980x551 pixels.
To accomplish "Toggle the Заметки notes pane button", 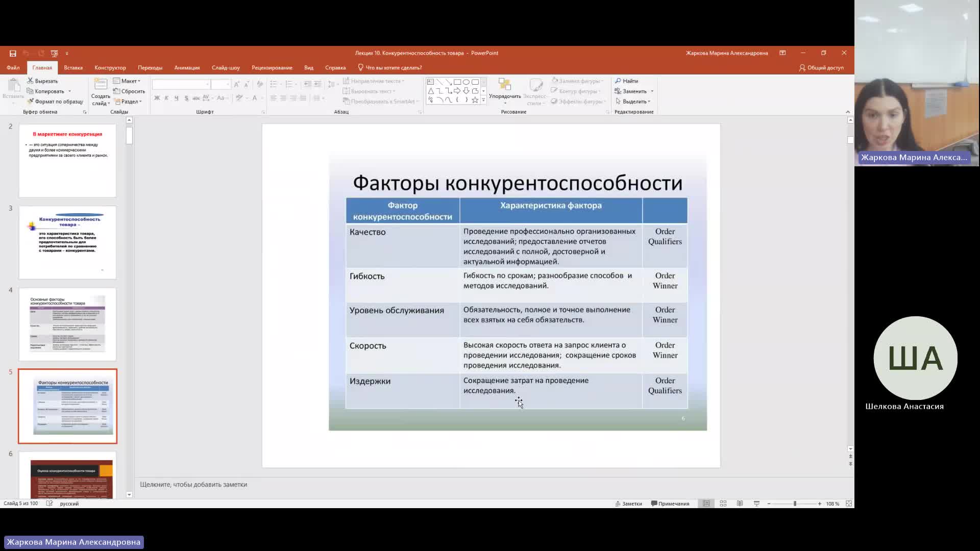I will [x=628, y=504].
